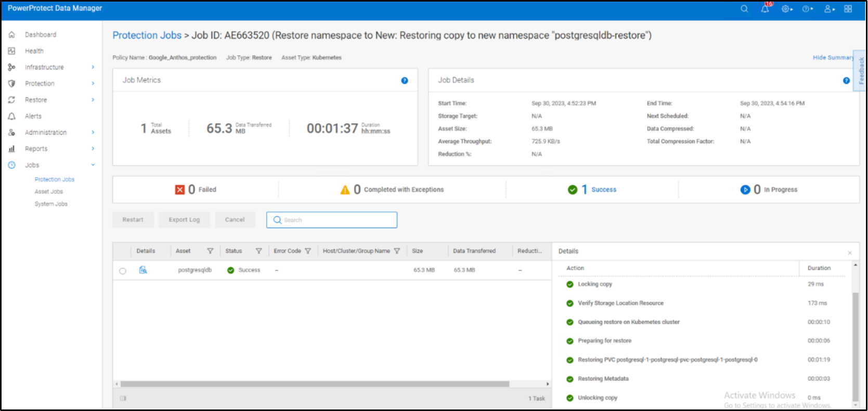Select Protection Jobs in sidebar
868x411 pixels.
(55, 179)
